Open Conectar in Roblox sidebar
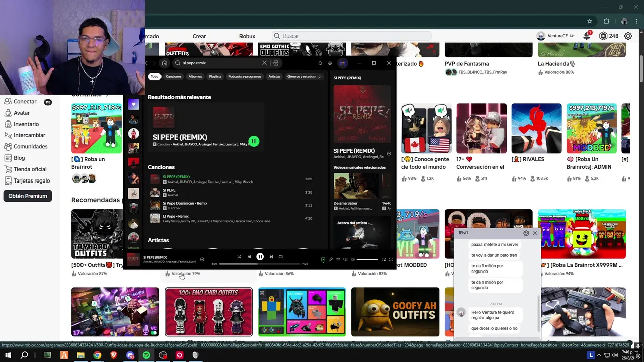Image resolution: width=644 pixels, height=362 pixels. [x=25, y=101]
